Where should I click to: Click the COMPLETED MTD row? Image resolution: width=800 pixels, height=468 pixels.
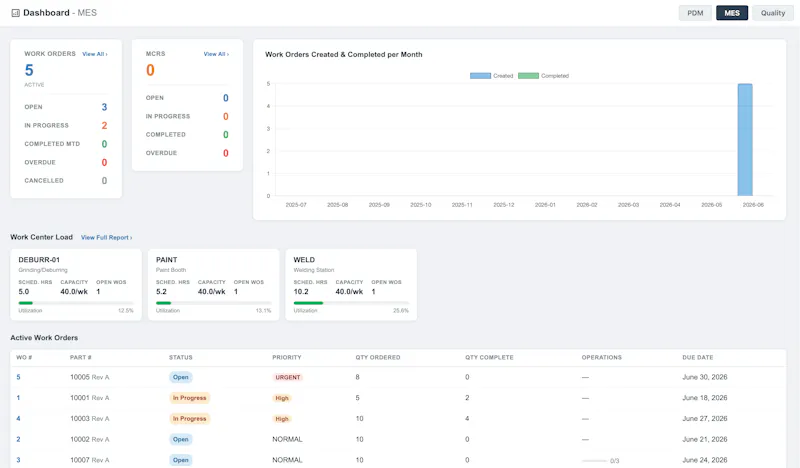66,144
